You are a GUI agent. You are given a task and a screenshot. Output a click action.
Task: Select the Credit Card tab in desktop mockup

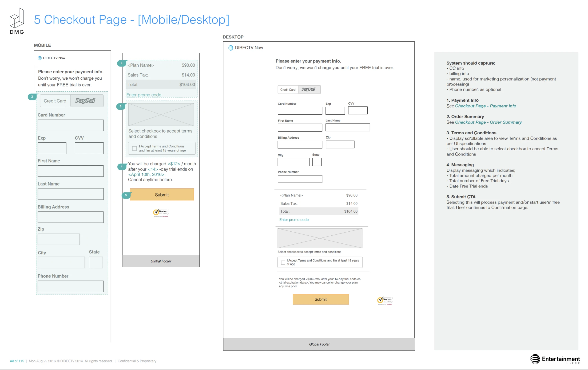click(x=288, y=90)
